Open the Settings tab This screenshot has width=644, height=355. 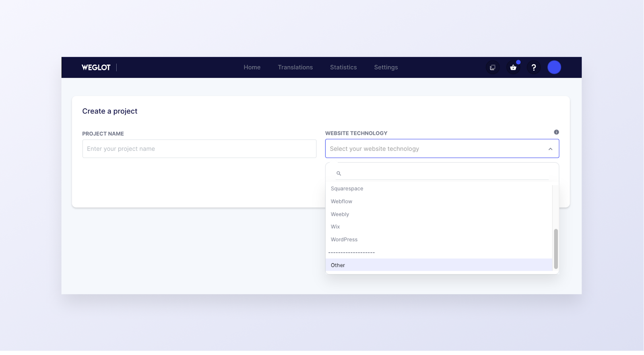click(386, 68)
